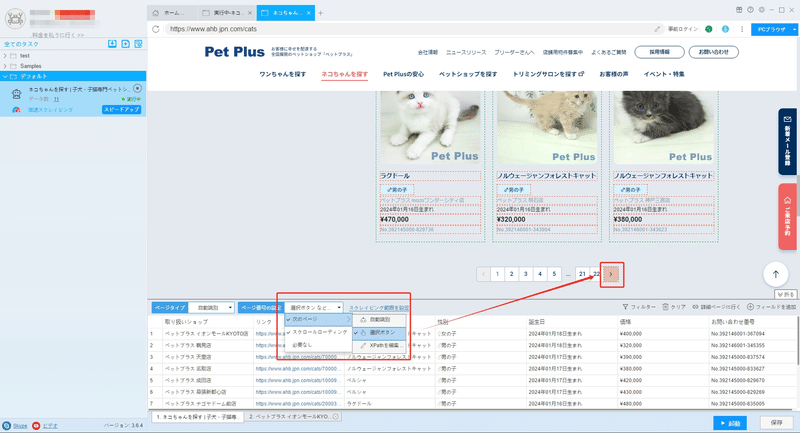The image size is (800, 433).
Task: Open the ページタイプ 自動識別 dropdown
Action: (211, 308)
